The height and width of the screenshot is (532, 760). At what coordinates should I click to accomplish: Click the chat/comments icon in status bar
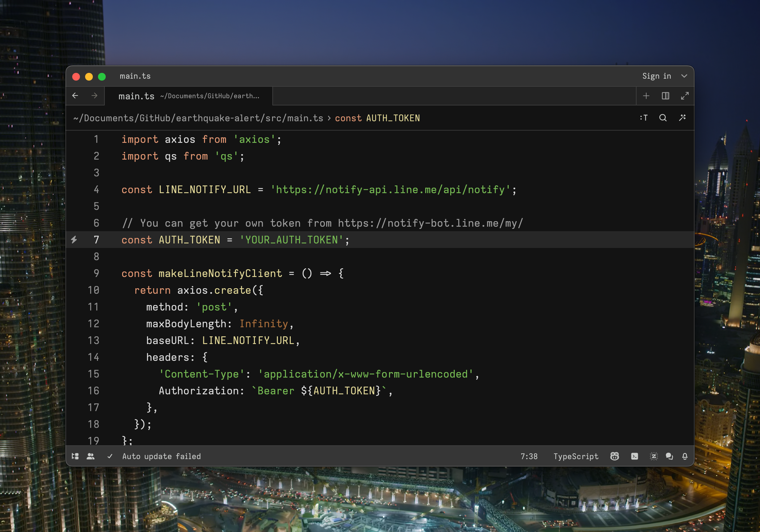pyautogui.click(x=669, y=456)
